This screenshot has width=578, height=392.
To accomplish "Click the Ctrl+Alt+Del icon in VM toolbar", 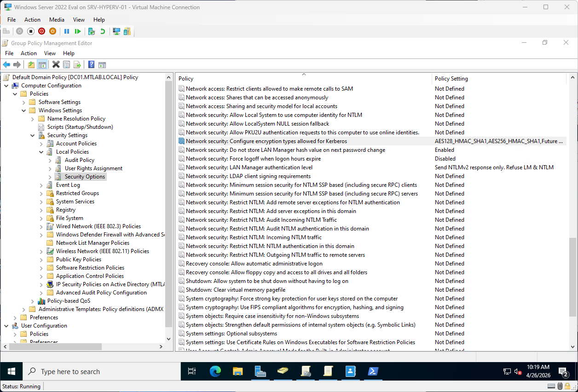I will coord(6,31).
